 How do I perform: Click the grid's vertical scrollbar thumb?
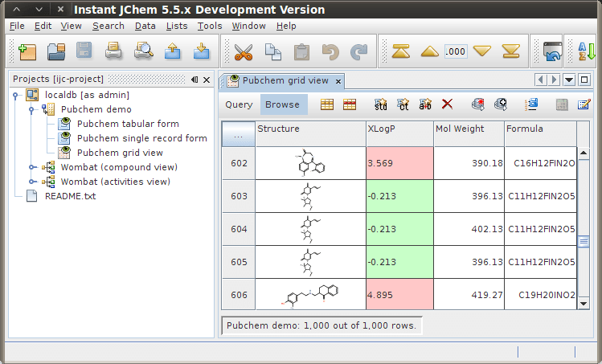coord(583,241)
